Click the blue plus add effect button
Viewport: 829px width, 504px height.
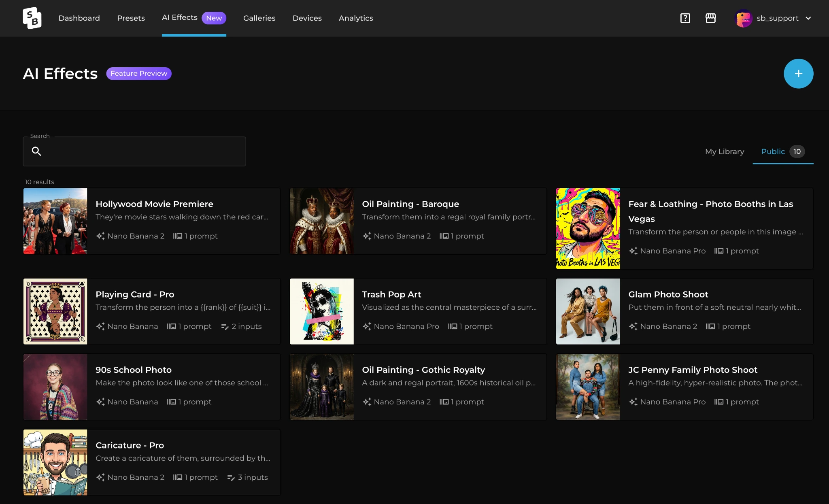pos(798,74)
